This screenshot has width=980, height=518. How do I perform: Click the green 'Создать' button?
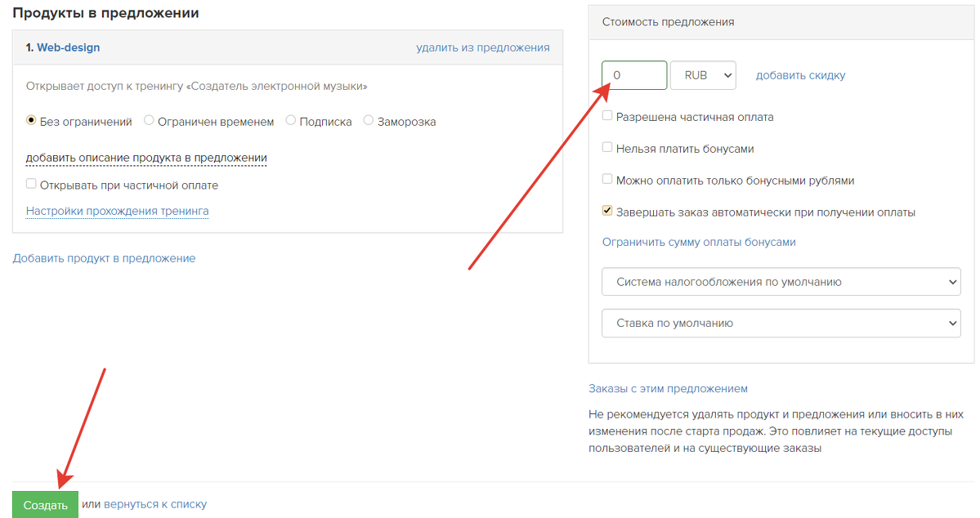45,505
